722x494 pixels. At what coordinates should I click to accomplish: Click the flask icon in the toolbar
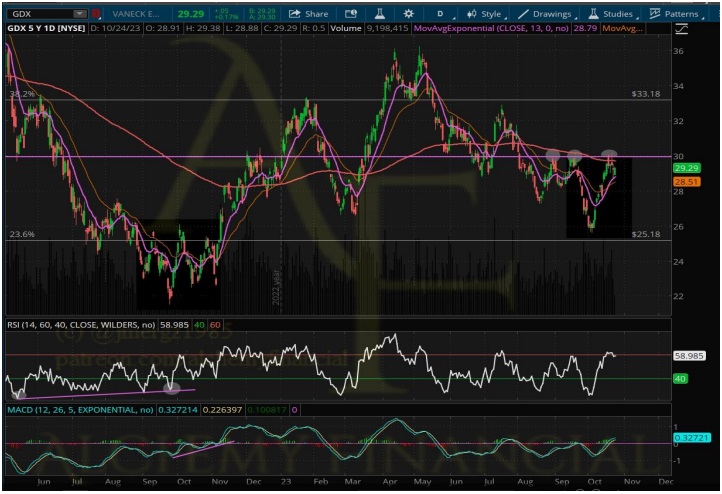[379, 15]
